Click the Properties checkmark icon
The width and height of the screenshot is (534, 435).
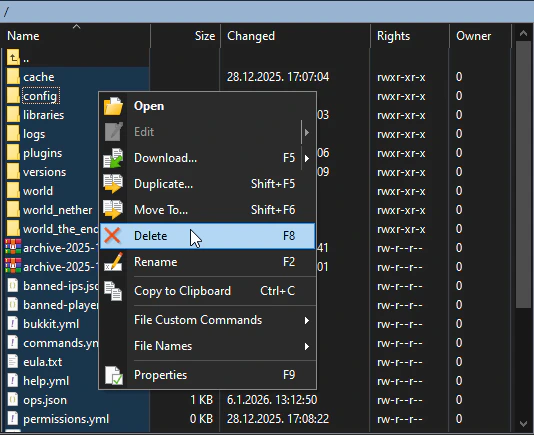pos(114,375)
